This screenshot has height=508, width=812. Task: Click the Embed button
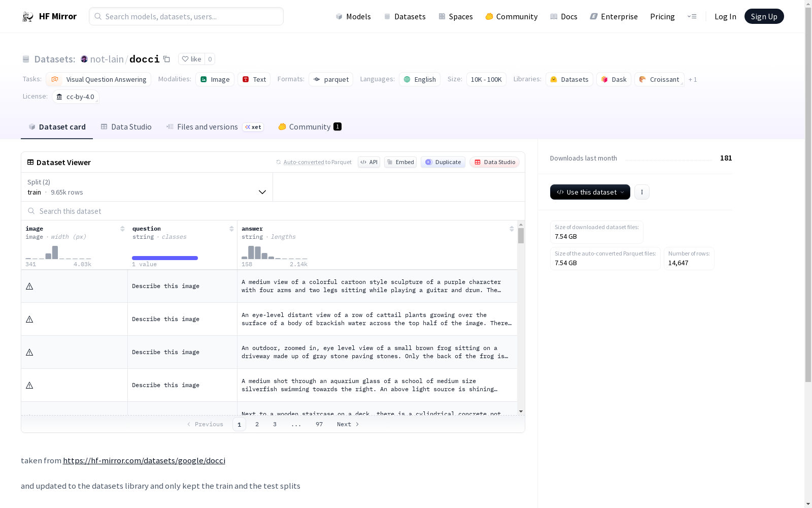(x=400, y=162)
